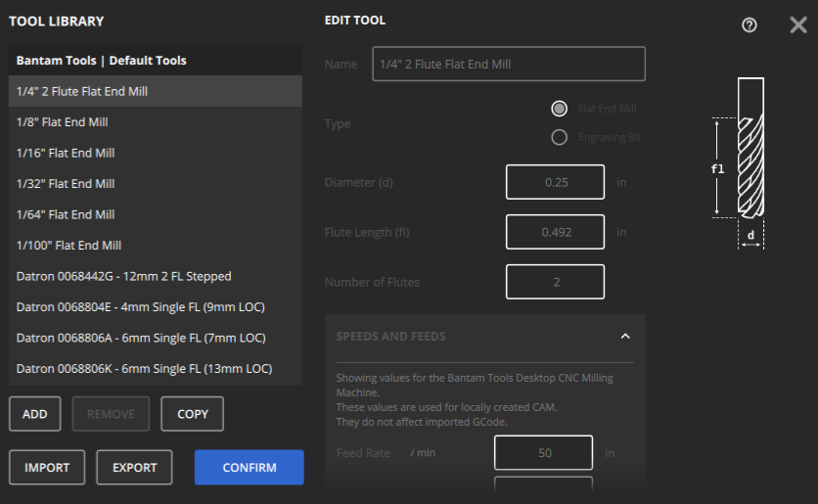Collapse the Speeds and Feeds section
This screenshot has width=818, height=504.
[625, 337]
